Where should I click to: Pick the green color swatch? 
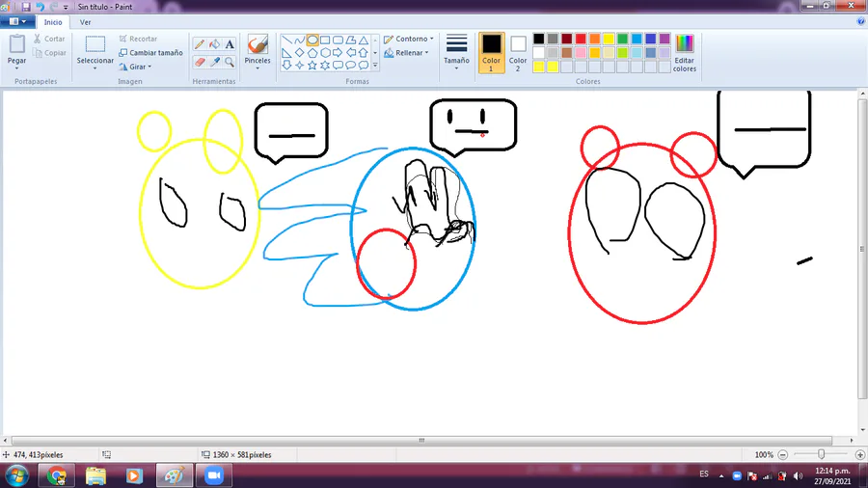coord(622,39)
